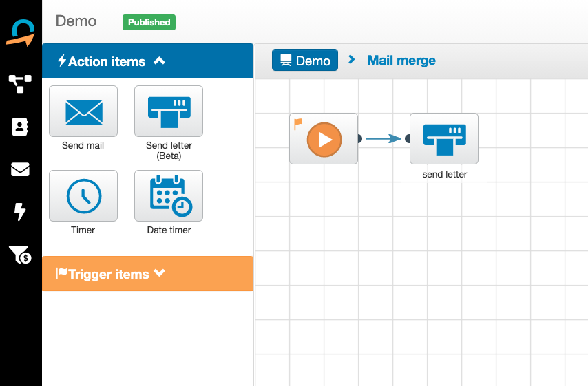Click the Published status badge

pyautogui.click(x=149, y=22)
